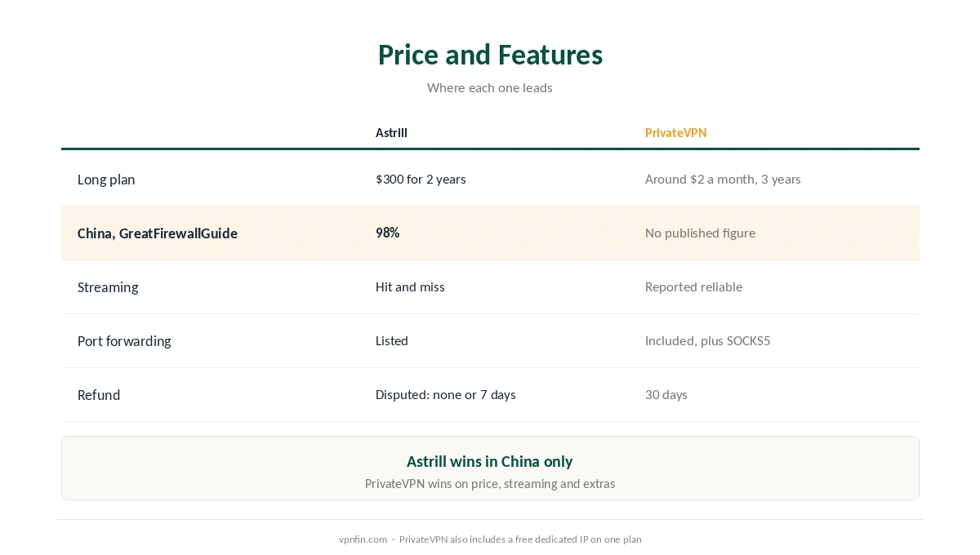The width and height of the screenshot is (980, 555).
Task: Select the 'Long plan' row label
Action: 106,180
